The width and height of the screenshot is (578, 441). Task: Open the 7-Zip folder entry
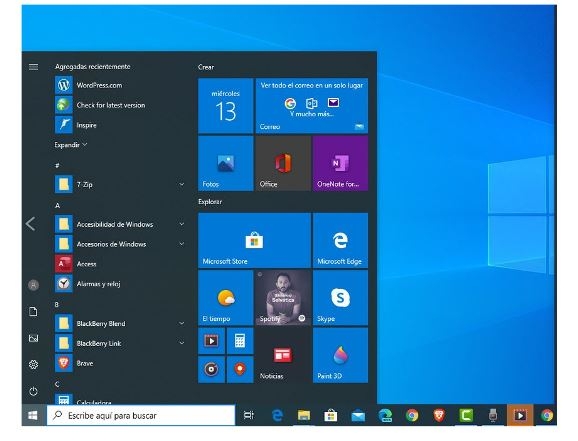click(120, 184)
